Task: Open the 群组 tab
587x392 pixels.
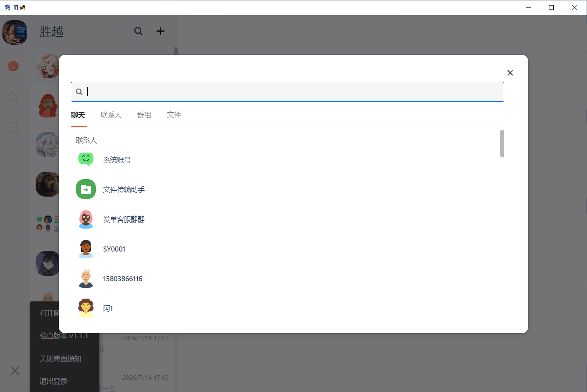Action: click(144, 115)
